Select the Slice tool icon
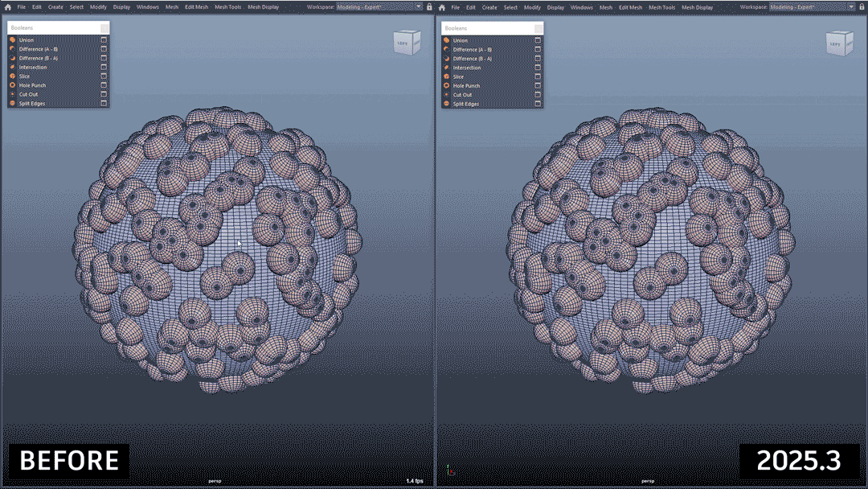Screen dimensions: 868x489 click(14, 76)
